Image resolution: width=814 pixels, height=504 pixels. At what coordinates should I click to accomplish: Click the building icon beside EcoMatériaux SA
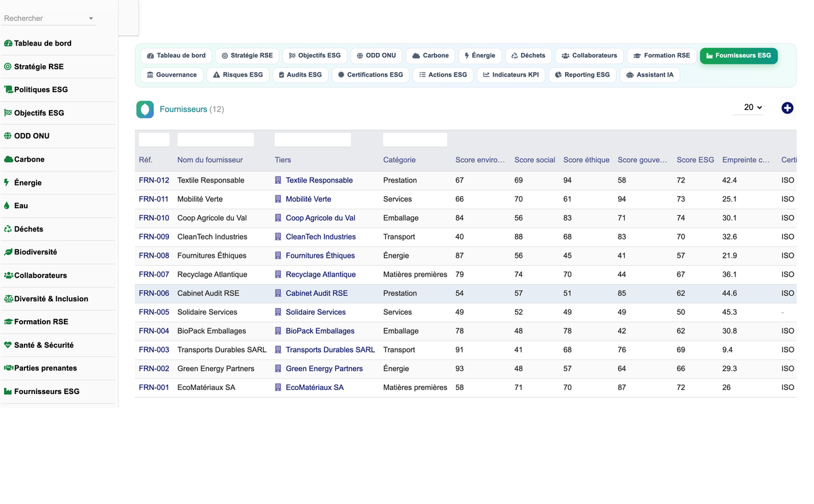[278, 387]
